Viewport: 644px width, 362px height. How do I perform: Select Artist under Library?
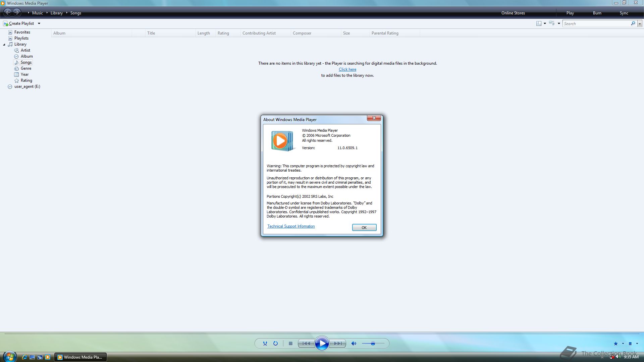pyautogui.click(x=25, y=50)
